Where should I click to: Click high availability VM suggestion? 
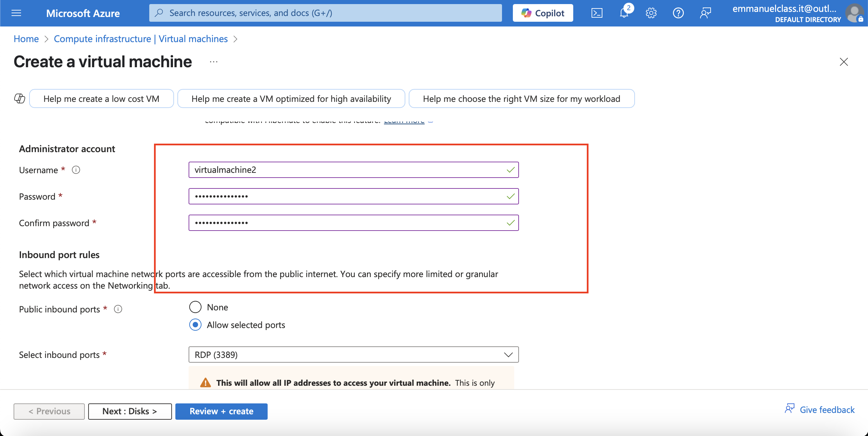click(291, 98)
